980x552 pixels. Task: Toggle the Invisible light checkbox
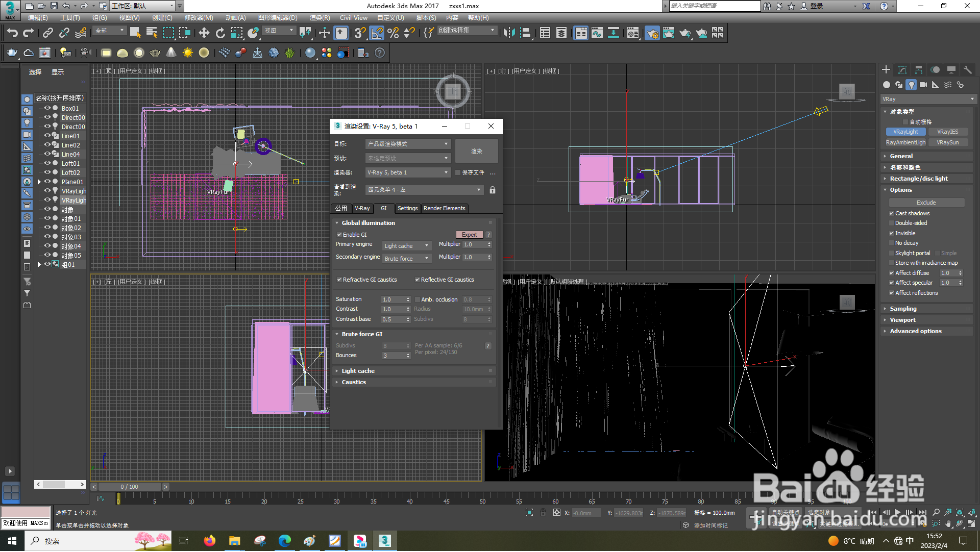(892, 233)
